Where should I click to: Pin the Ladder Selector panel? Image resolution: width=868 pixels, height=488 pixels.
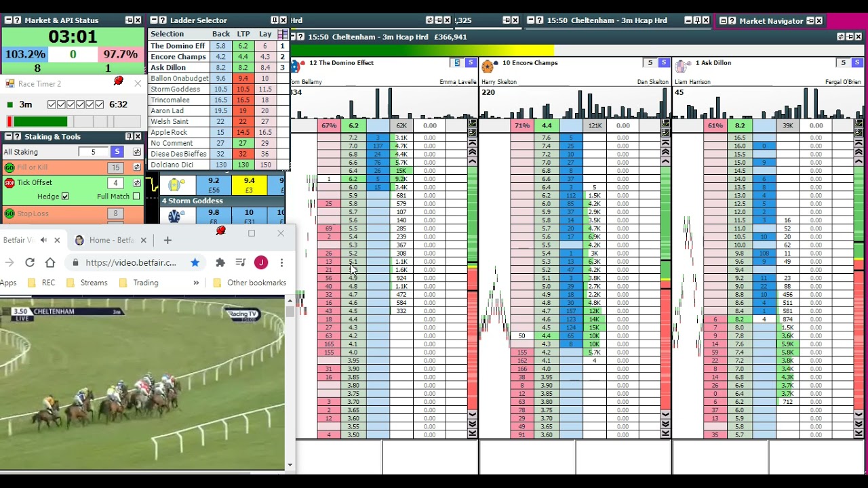[275, 20]
